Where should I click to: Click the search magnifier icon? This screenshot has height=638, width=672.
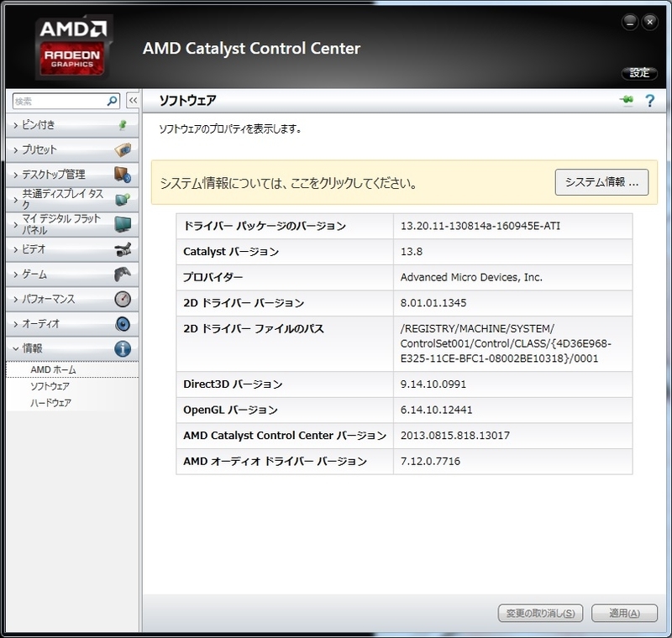pos(112,101)
